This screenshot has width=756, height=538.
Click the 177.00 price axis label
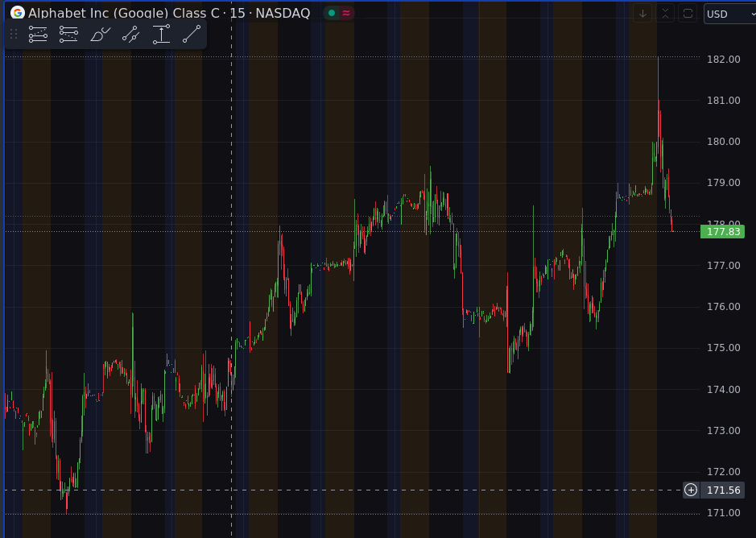(723, 266)
